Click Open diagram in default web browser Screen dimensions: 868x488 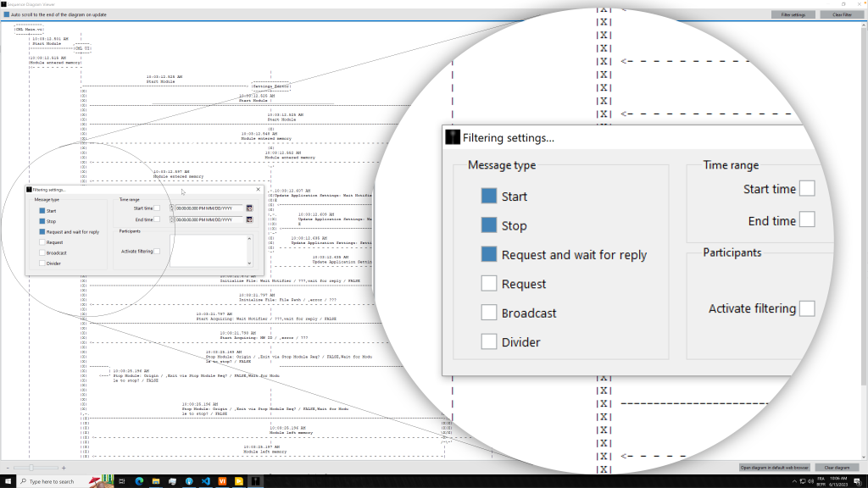pyautogui.click(x=775, y=468)
